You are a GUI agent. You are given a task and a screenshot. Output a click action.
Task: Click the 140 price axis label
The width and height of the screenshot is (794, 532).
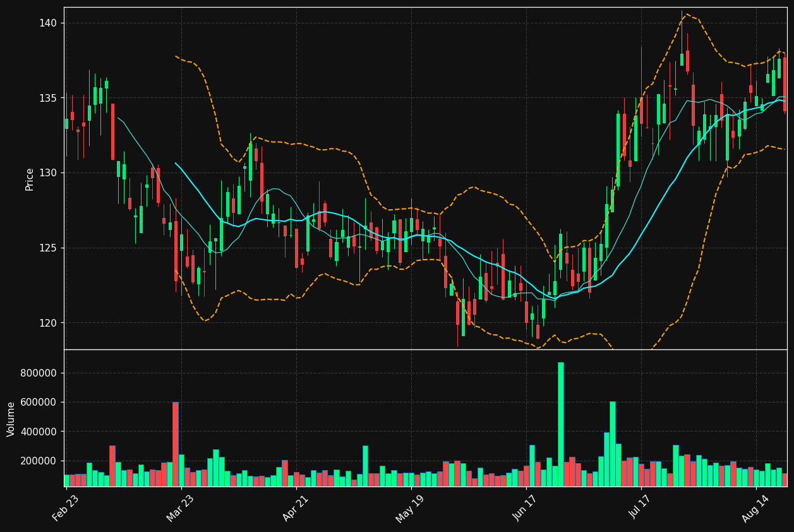48,23
